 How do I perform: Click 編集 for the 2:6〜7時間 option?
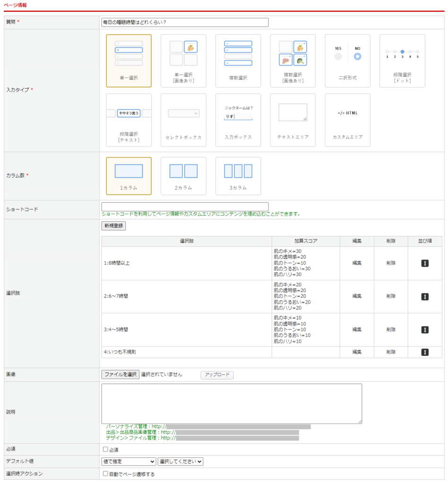(x=357, y=296)
